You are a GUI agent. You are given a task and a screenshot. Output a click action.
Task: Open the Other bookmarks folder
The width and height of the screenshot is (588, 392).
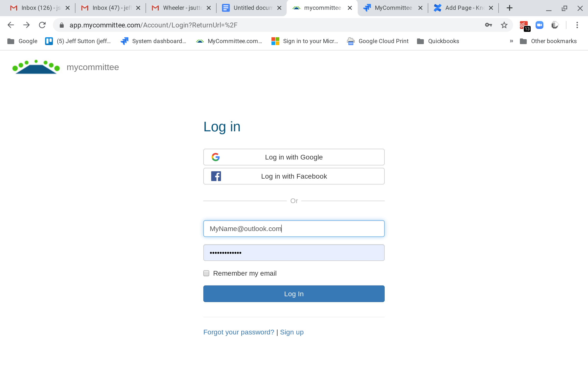point(548,41)
